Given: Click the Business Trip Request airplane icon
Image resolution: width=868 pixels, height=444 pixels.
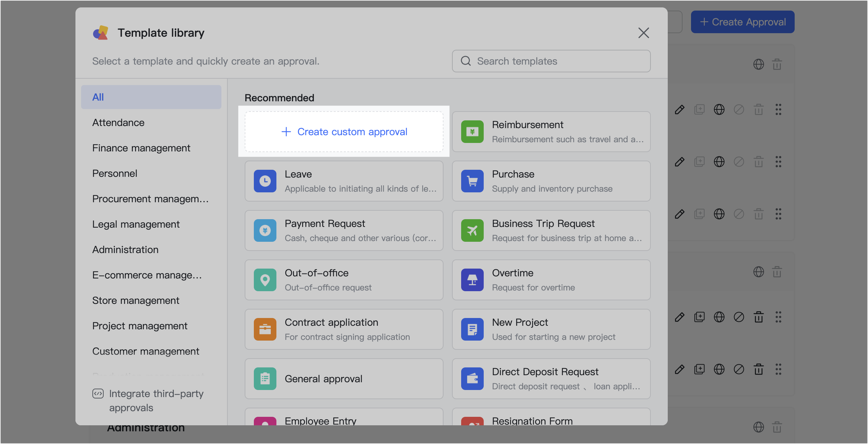Looking at the screenshot, I should 472,230.
